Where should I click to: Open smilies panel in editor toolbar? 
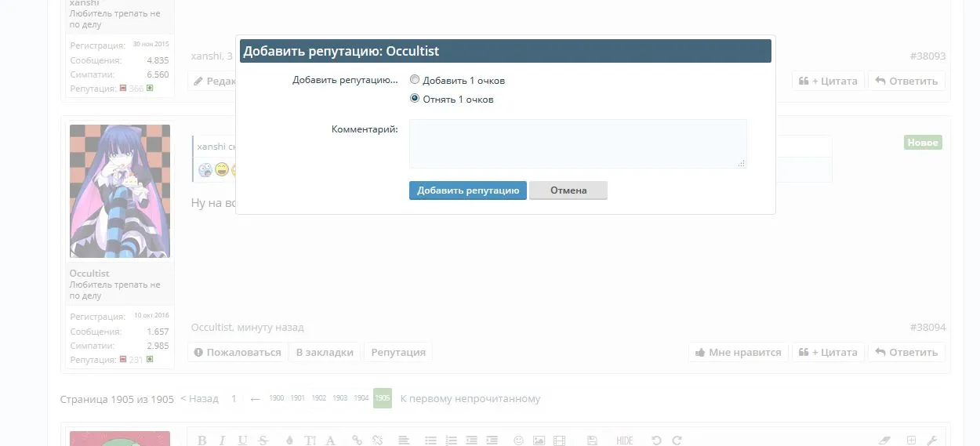[518, 441]
